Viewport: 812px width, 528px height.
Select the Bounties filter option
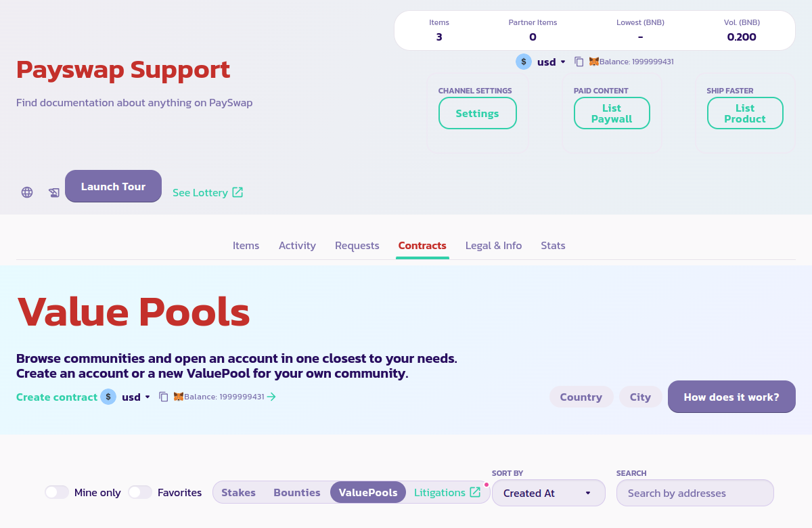pos(296,492)
